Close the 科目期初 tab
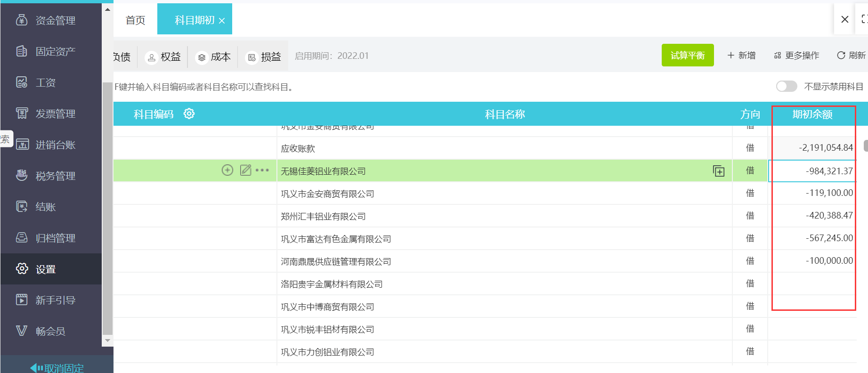This screenshot has width=868, height=373. [x=222, y=21]
